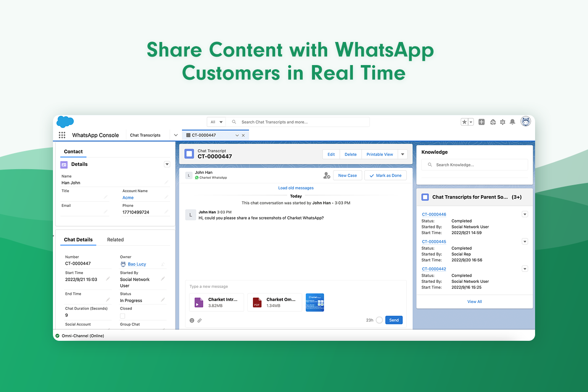Click the attach file paperclip icon
Image resolution: width=588 pixels, height=392 pixels.
pyautogui.click(x=199, y=320)
